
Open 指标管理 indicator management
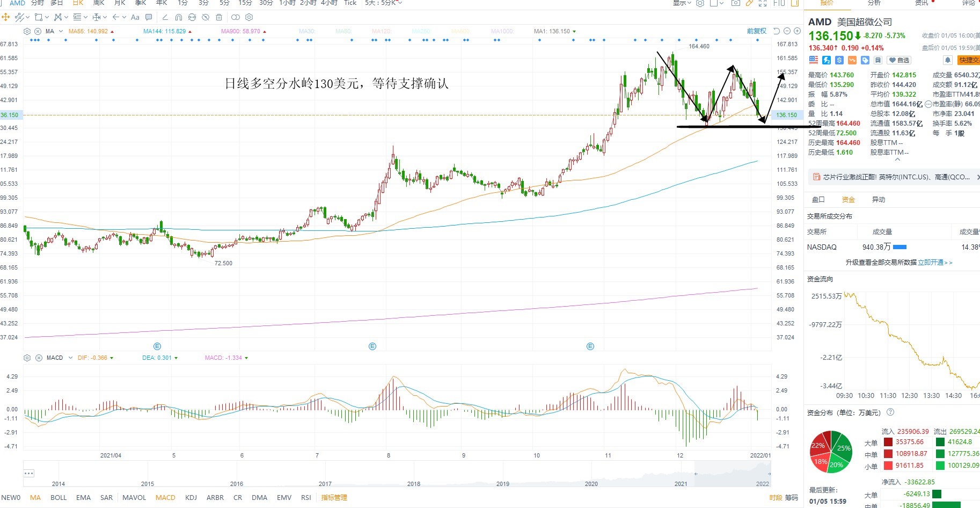coord(334,498)
